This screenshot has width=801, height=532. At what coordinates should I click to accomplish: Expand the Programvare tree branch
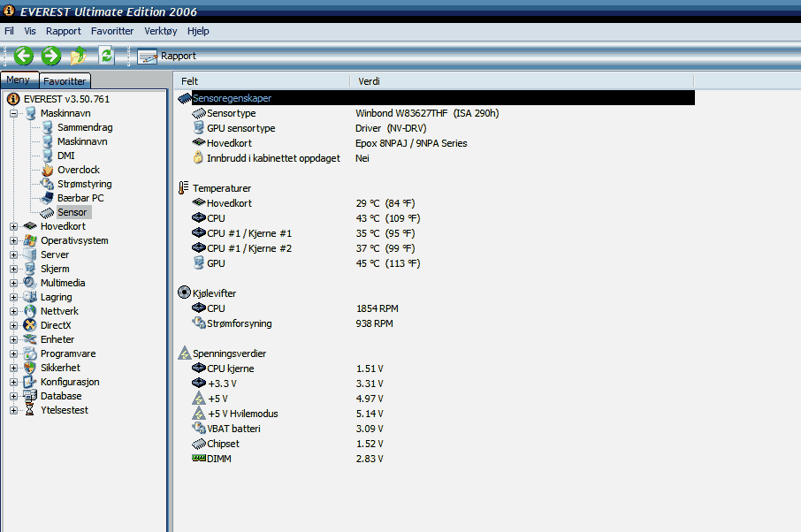[x=14, y=353]
